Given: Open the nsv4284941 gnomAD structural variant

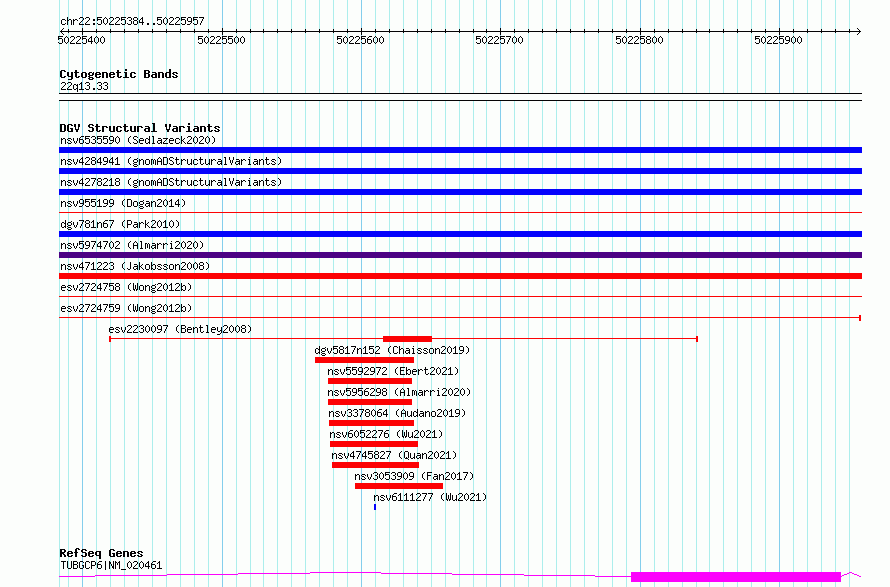Looking at the screenshot, I should 170,161.
